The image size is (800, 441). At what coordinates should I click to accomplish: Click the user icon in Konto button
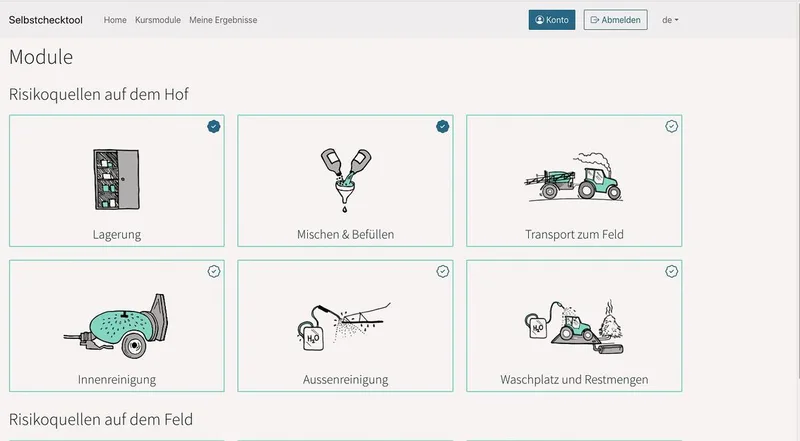point(539,20)
